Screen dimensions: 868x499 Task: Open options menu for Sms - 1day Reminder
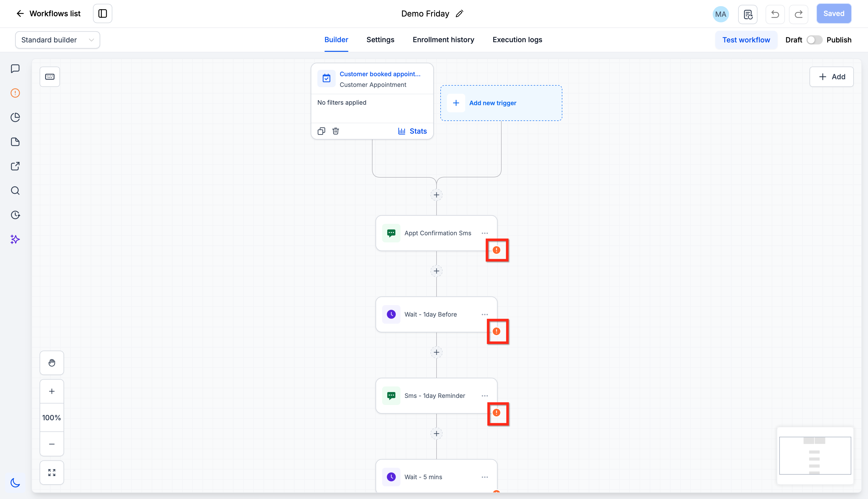pos(485,396)
